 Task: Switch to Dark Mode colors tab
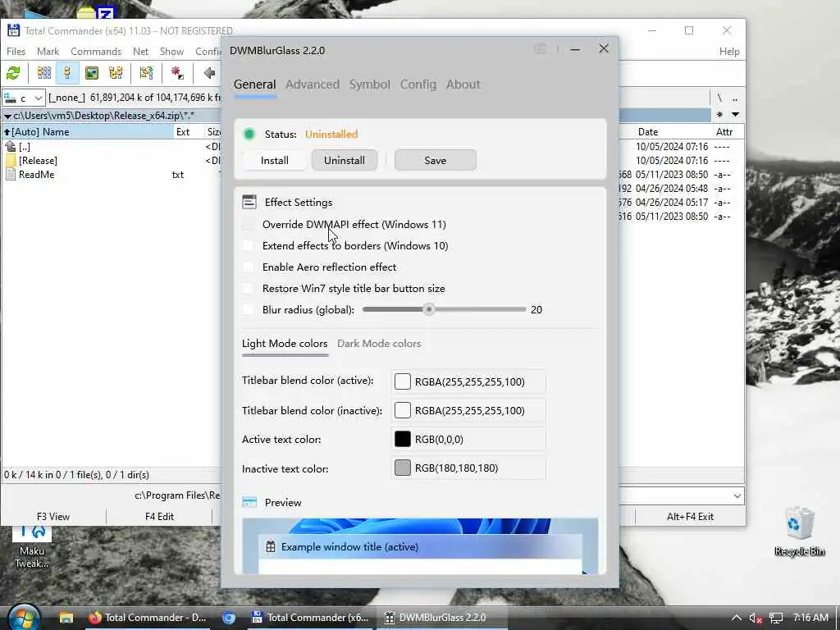click(379, 344)
